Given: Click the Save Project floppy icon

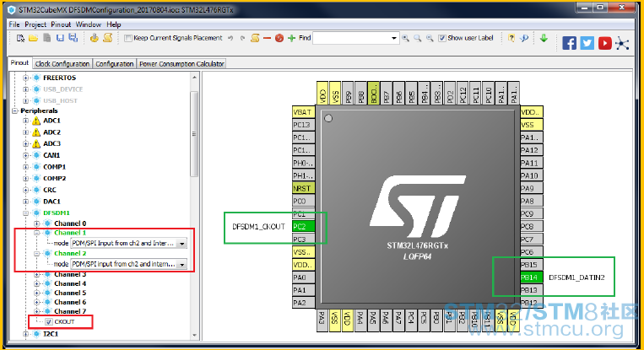Looking at the screenshot, I should [60, 38].
